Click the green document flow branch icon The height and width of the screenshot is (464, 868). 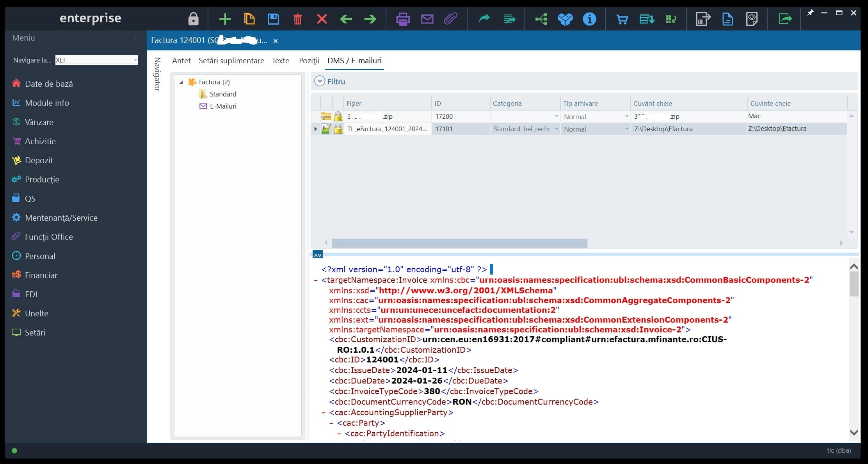tap(541, 19)
